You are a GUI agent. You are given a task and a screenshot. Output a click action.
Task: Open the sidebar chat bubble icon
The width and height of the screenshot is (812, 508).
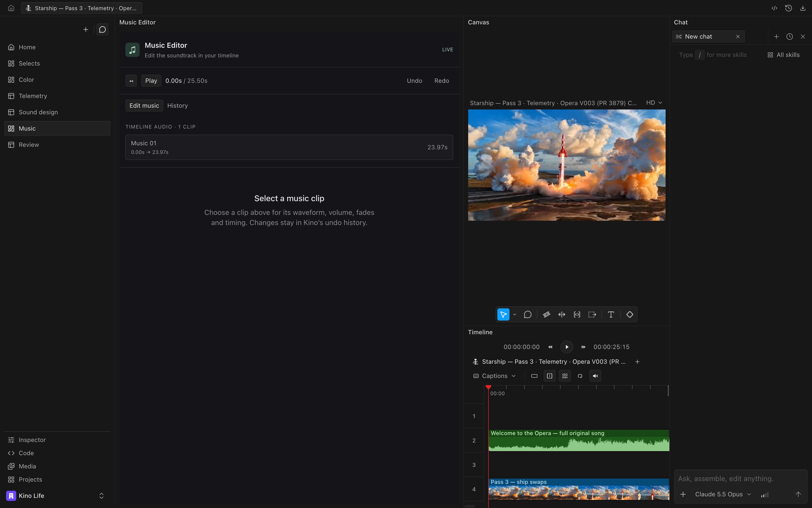click(x=103, y=30)
